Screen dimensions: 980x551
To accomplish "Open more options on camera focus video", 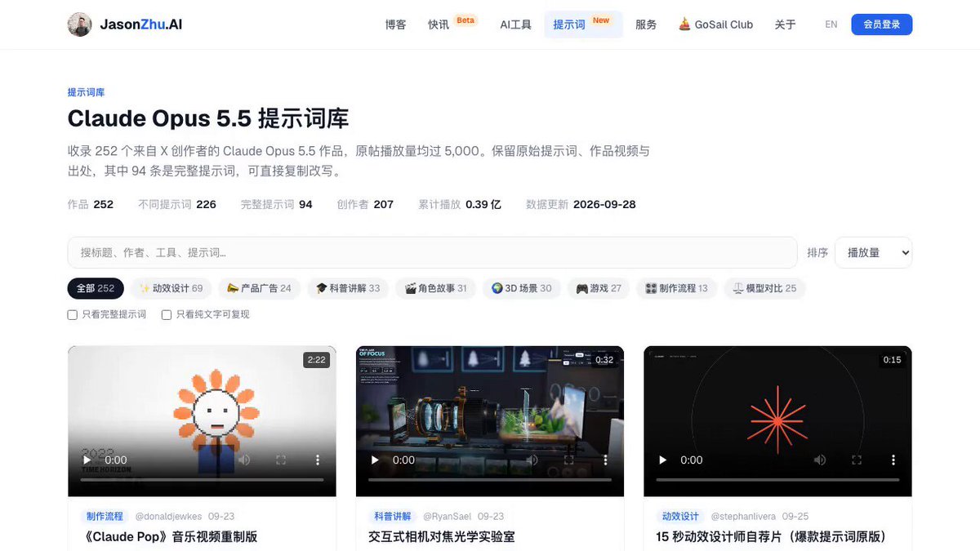I will point(605,460).
